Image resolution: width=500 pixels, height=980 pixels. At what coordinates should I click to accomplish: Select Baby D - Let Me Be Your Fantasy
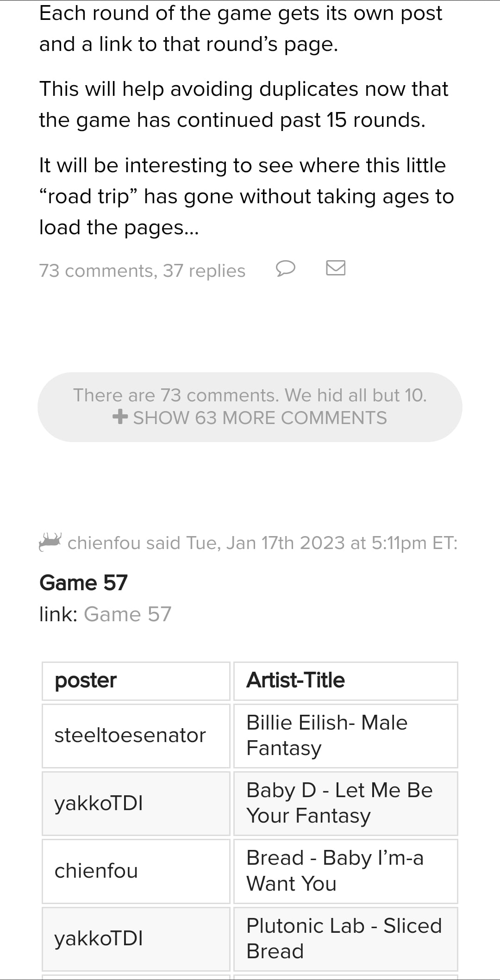(345, 803)
